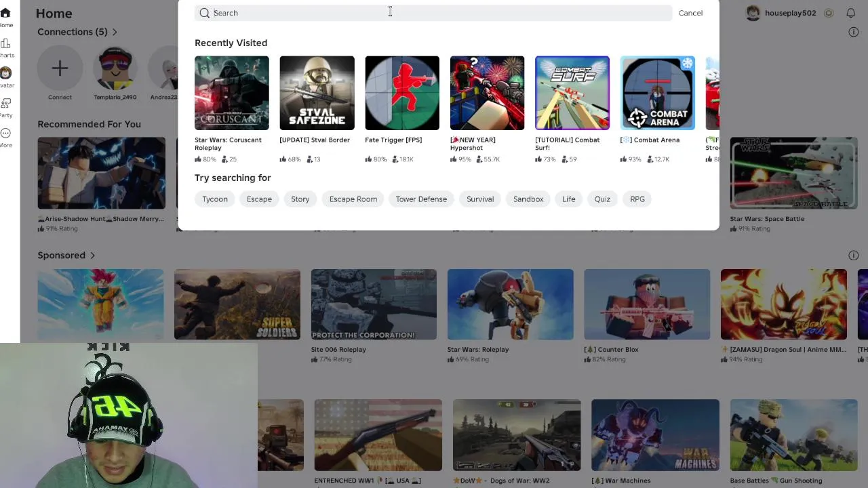
Task: Click the search magnifier icon
Action: point(204,13)
